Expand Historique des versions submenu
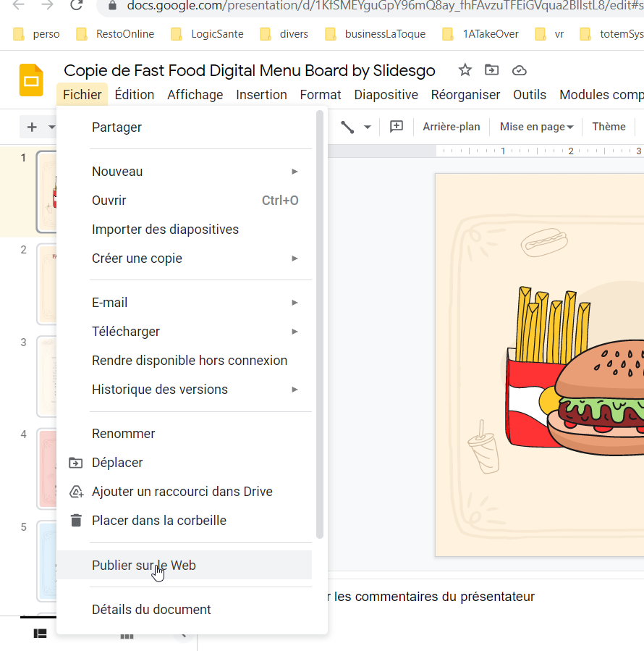This screenshot has height=651, width=644. pyautogui.click(x=185, y=390)
